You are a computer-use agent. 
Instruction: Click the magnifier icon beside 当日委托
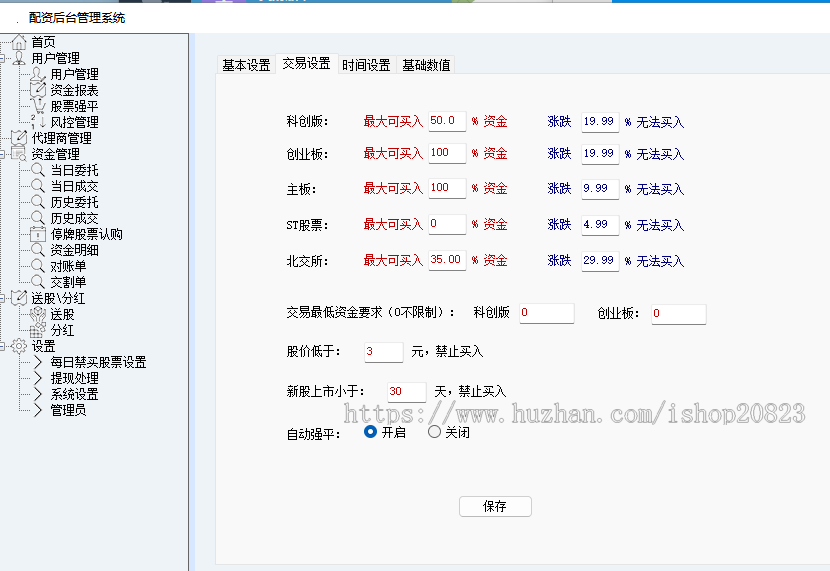[38, 170]
